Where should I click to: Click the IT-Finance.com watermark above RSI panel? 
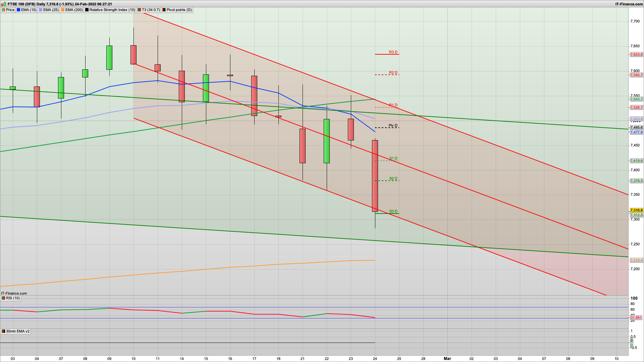click(x=14, y=293)
